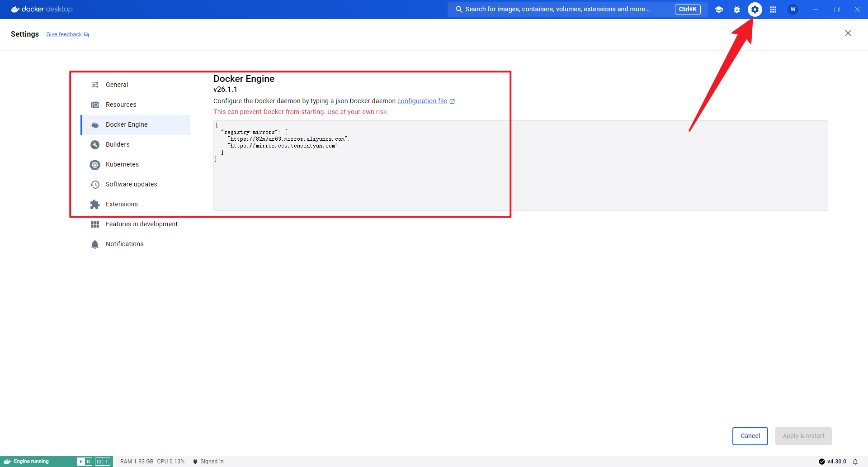This screenshot has width=868, height=467.
Task: Open the Learning Center graduation cap icon
Action: pos(719,10)
